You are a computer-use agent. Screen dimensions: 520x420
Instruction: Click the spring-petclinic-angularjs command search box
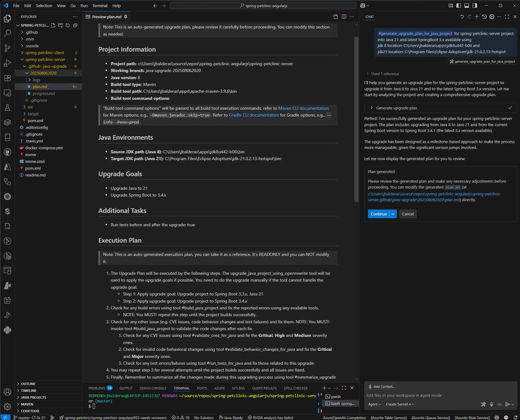[x=263, y=5]
